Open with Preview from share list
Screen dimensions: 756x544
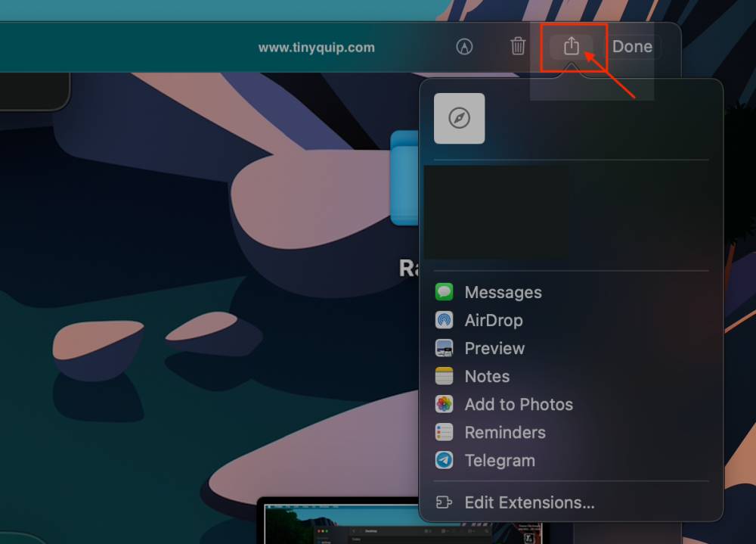point(494,348)
